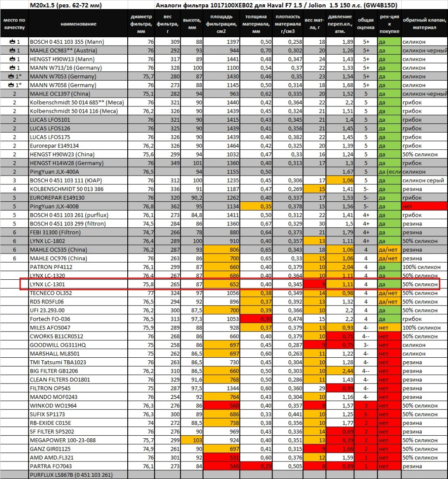Click the crown icon next to MANN W713/16
Screen dimensions: 448x479
pyautogui.click(x=12, y=67)
